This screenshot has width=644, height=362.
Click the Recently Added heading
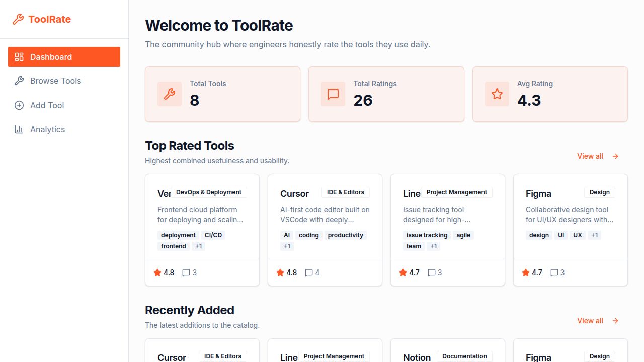coord(190,310)
